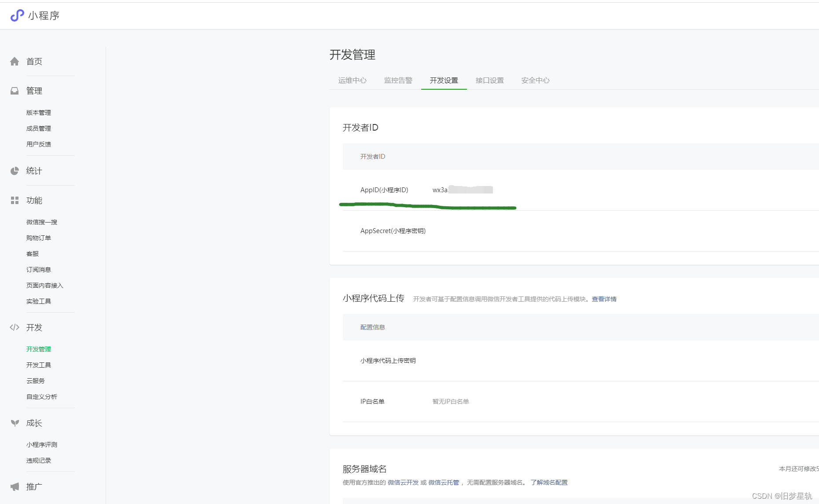Screen dimensions: 819x504
Task: Click the code brackets icon beside 开发
Action: 15,327
